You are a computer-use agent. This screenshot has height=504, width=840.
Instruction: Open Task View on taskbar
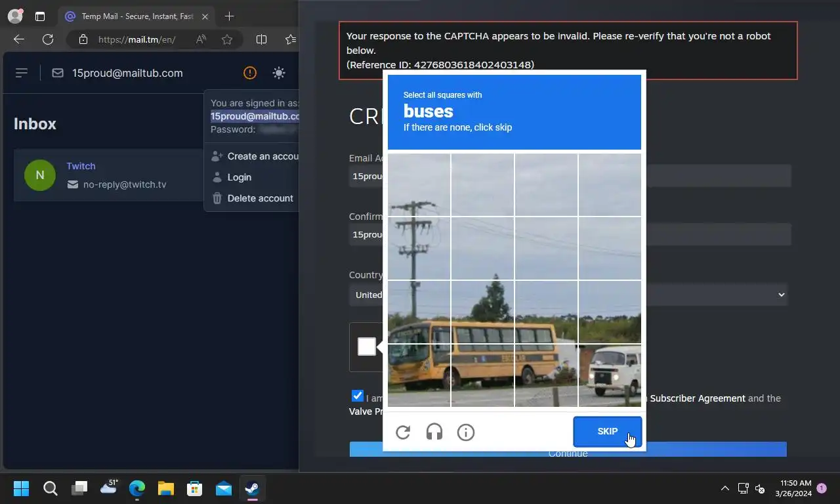79,488
